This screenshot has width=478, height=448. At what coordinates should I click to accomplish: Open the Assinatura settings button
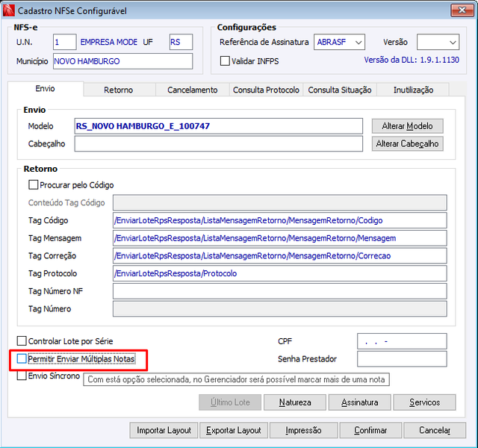tap(360, 402)
